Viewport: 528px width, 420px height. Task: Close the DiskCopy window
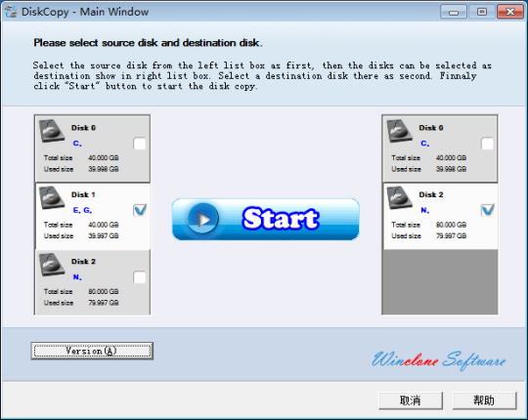510,12
